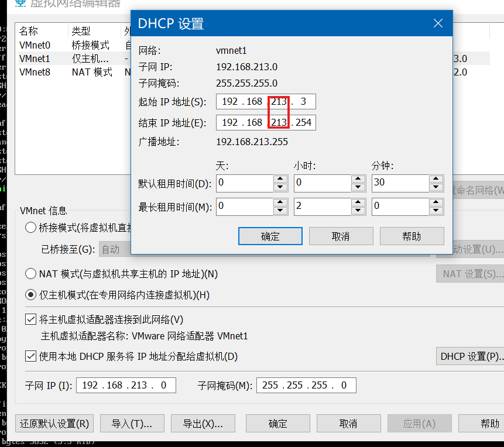
Task: Click the 还原默认设置 button
Action: (54, 424)
